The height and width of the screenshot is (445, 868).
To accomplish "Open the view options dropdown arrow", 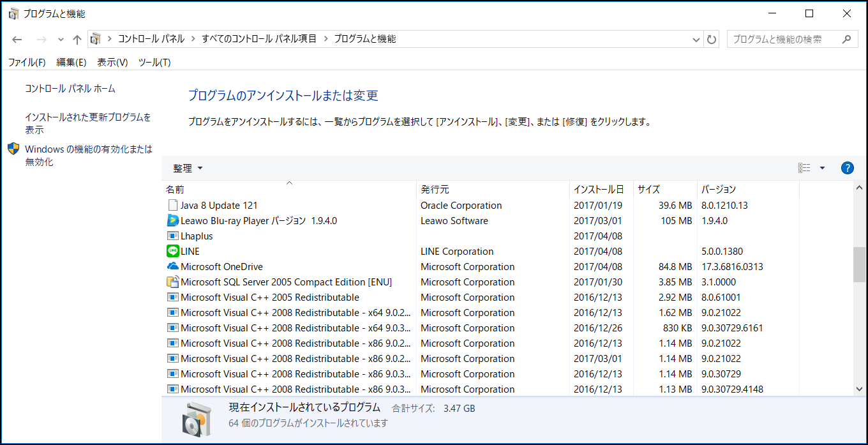I will tap(822, 168).
